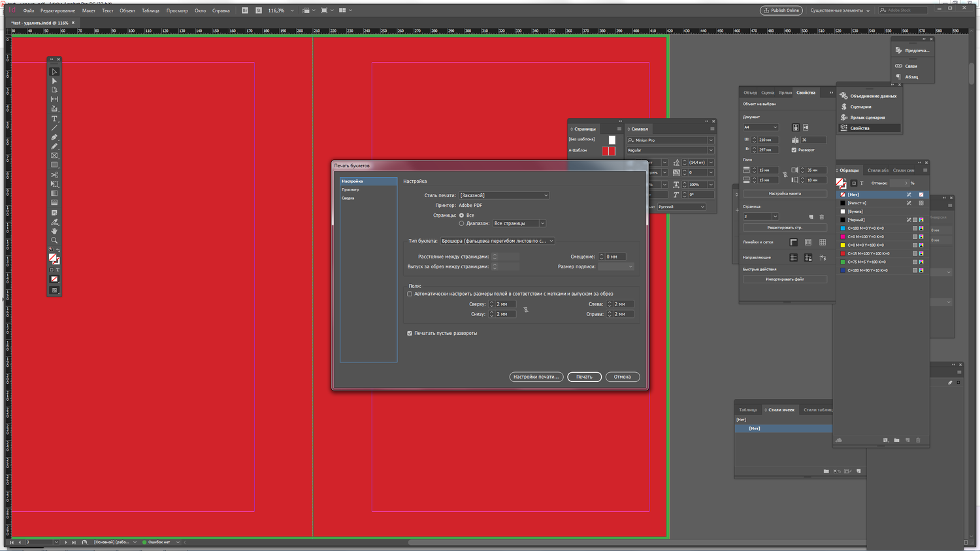
Task: Select the green C=75 M=5 Y=100 K=0 swatch
Action: coord(882,262)
